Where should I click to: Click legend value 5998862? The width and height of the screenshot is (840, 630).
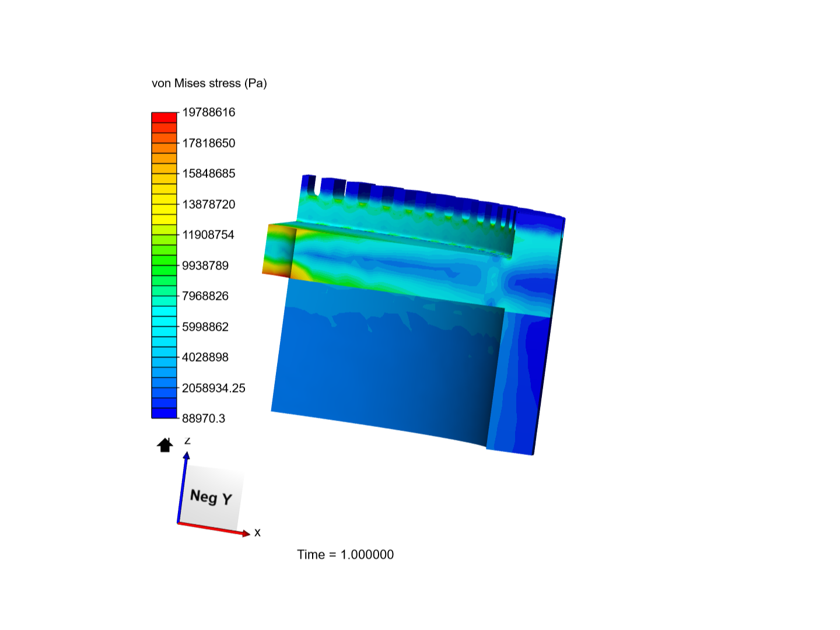[205, 327]
